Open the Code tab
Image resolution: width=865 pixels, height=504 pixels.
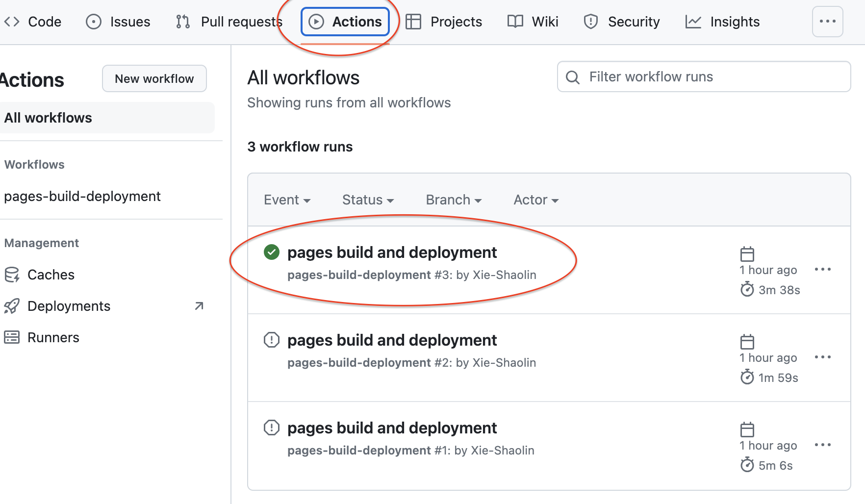(x=32, y=22)
